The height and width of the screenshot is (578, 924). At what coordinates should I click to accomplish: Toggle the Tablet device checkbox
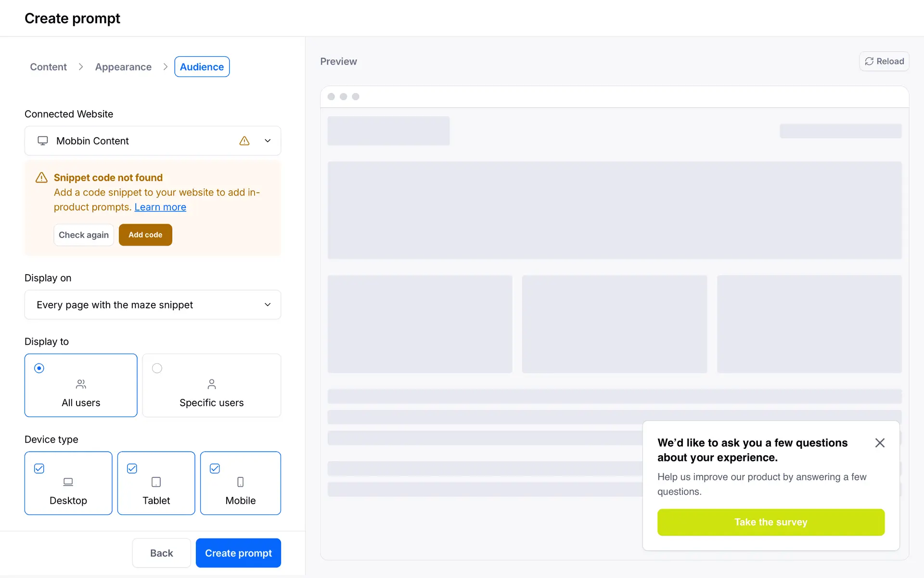tap(132, 468)
